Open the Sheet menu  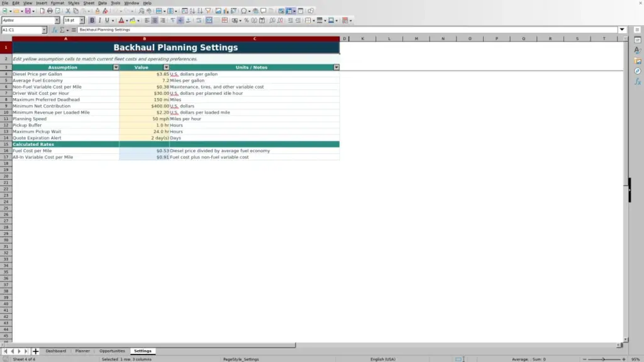(89, 3)
